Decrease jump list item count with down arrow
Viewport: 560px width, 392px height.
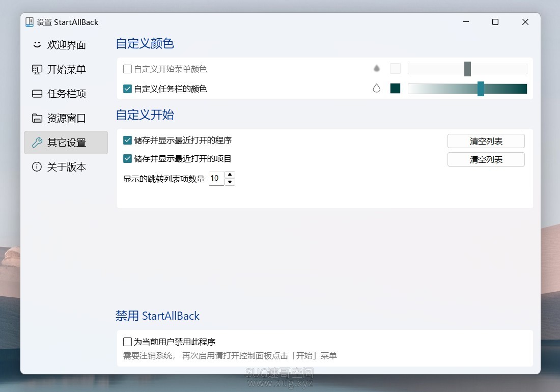click(x=230, y=182)
